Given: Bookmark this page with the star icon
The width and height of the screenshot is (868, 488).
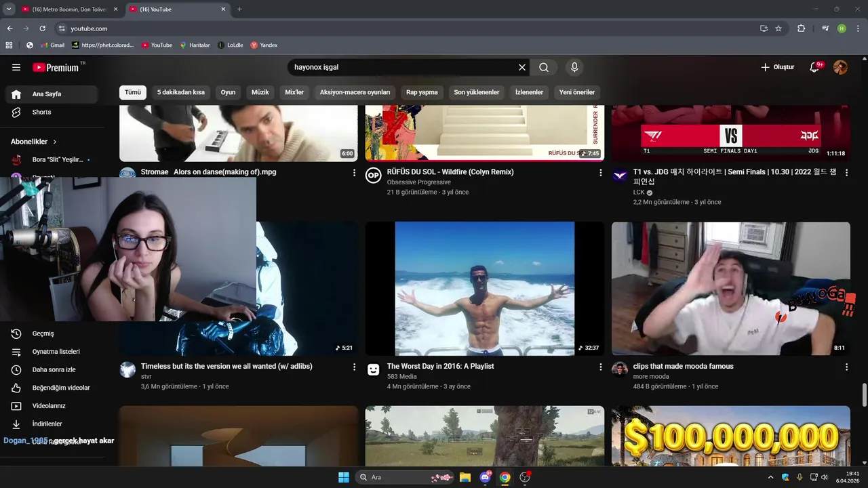Looking at the screenshot, I should pyautogui.click(x=778, y=28).
